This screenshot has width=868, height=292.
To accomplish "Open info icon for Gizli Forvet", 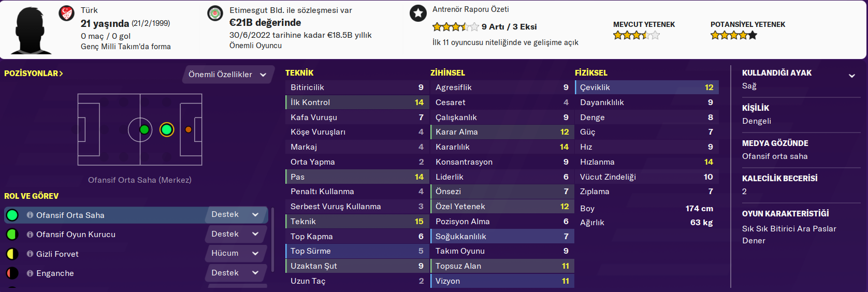I will pyautogui.click(x=30, y=254).
